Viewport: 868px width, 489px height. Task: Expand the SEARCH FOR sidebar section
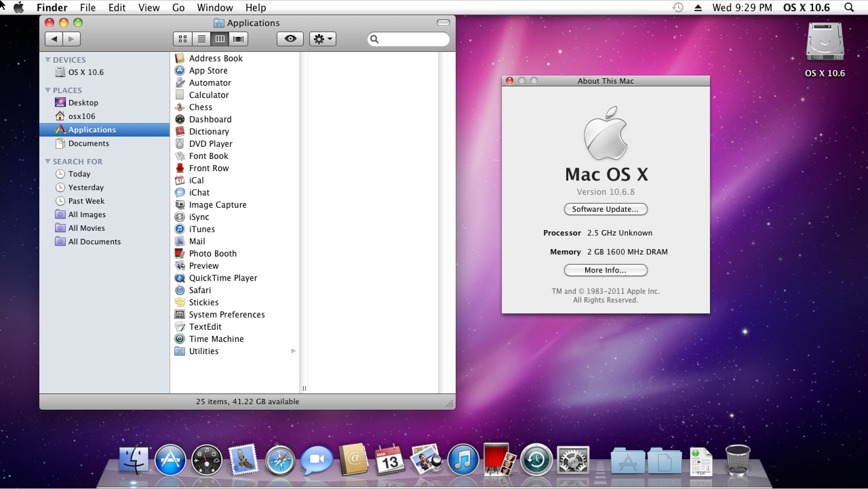tap(48, 161)
